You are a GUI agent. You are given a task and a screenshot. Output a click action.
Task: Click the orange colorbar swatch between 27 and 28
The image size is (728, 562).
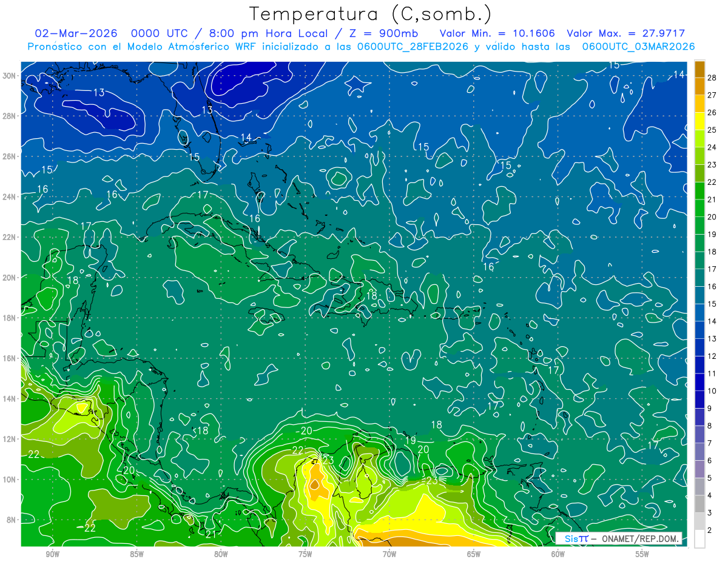point(699,86)
